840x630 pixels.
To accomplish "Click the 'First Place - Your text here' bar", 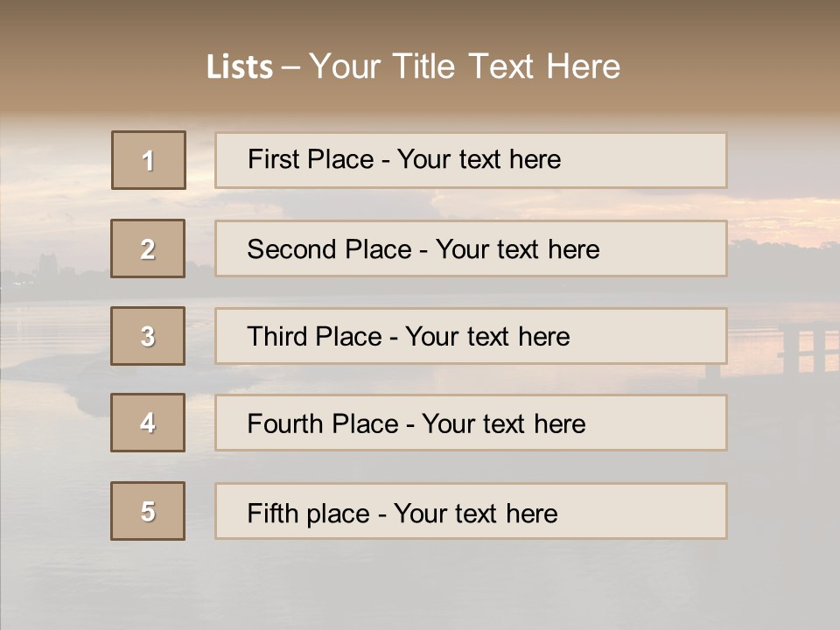I will click(x=471, y=160).
